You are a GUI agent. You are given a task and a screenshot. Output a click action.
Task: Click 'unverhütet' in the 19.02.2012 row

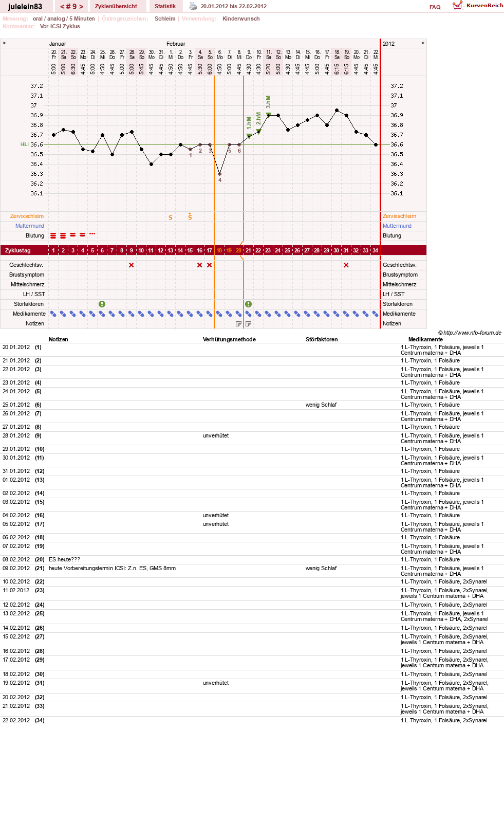pyautogui.click(x=216, y=683)
